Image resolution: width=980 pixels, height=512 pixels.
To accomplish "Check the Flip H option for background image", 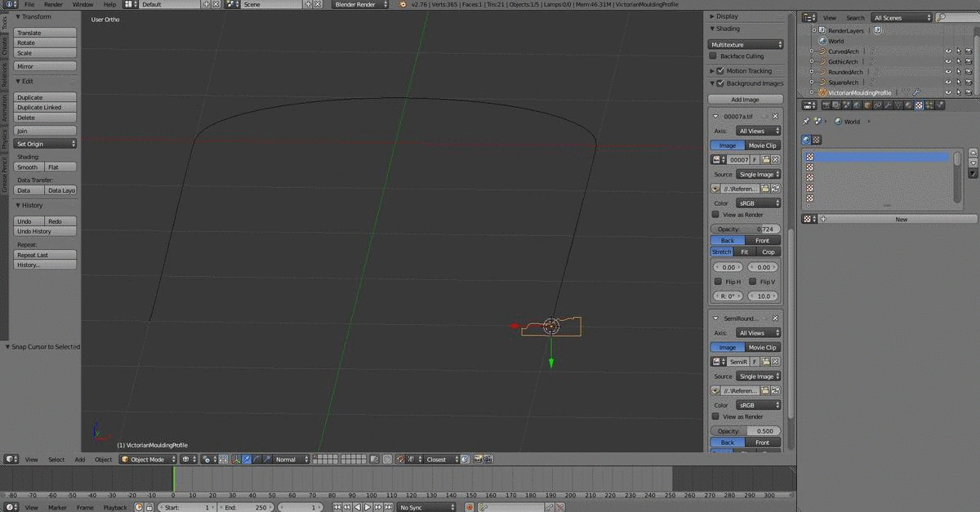I will point(719,282).
